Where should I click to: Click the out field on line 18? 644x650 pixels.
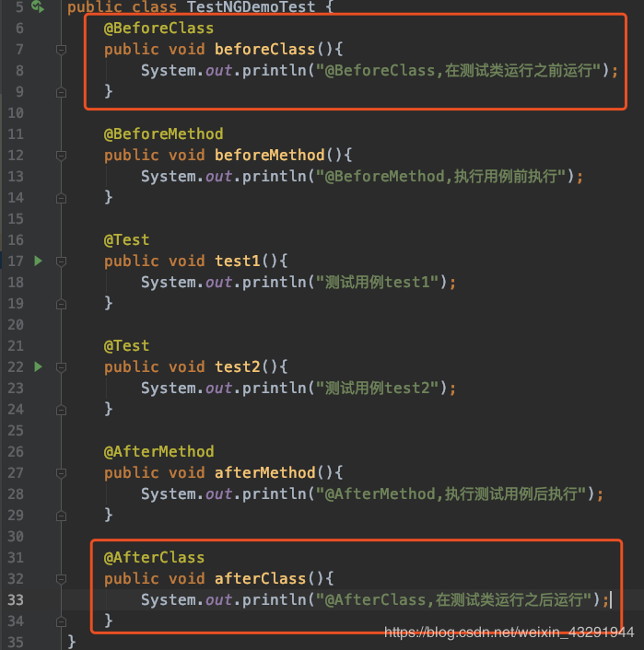(218, 283)
